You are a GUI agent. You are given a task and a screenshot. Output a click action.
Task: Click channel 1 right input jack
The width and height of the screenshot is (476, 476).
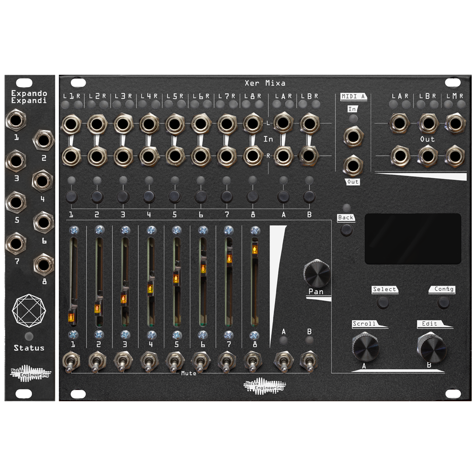pyautogui.click(x=71, y=156)
